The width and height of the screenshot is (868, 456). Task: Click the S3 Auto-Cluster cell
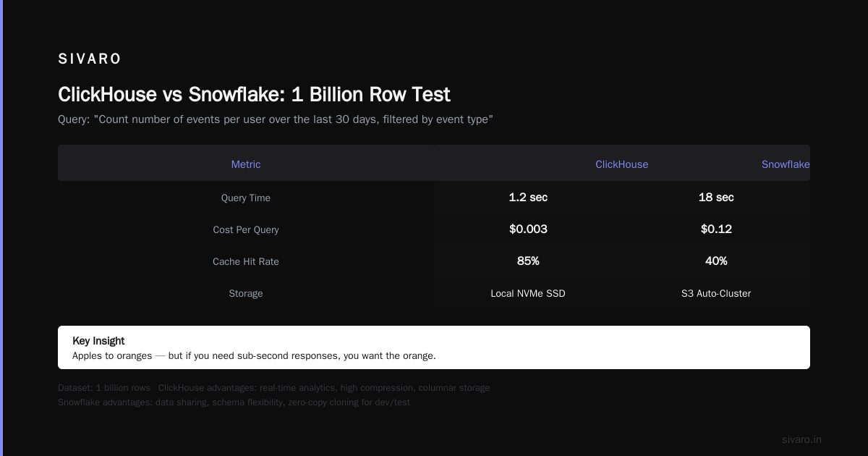(x=716, y=293)
